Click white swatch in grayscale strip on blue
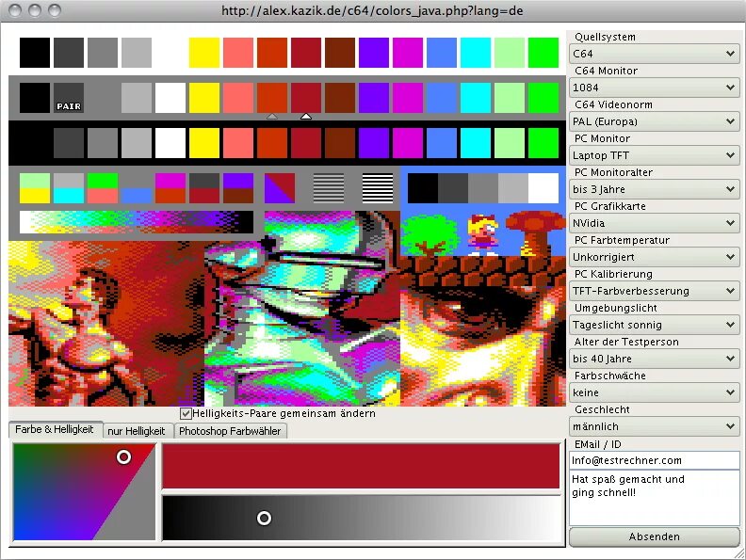746x560 pixels. pyautogui.click(x=543, y=188)
